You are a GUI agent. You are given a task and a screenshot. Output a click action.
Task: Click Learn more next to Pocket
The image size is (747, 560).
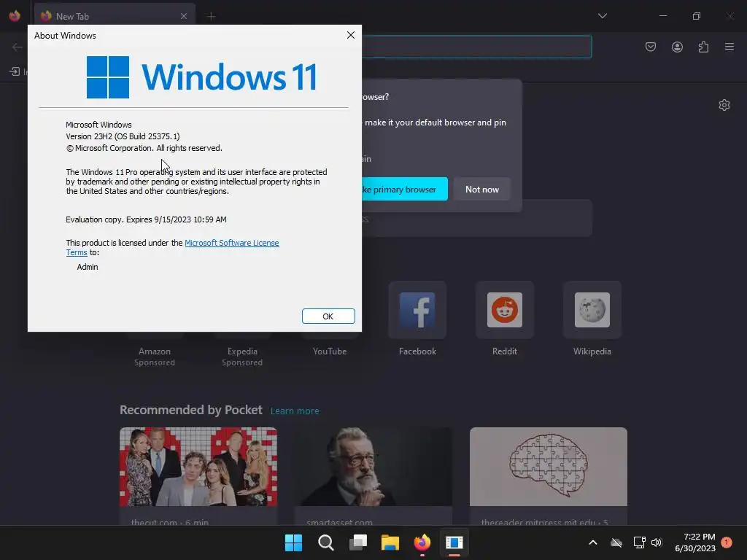click(295, 411)
